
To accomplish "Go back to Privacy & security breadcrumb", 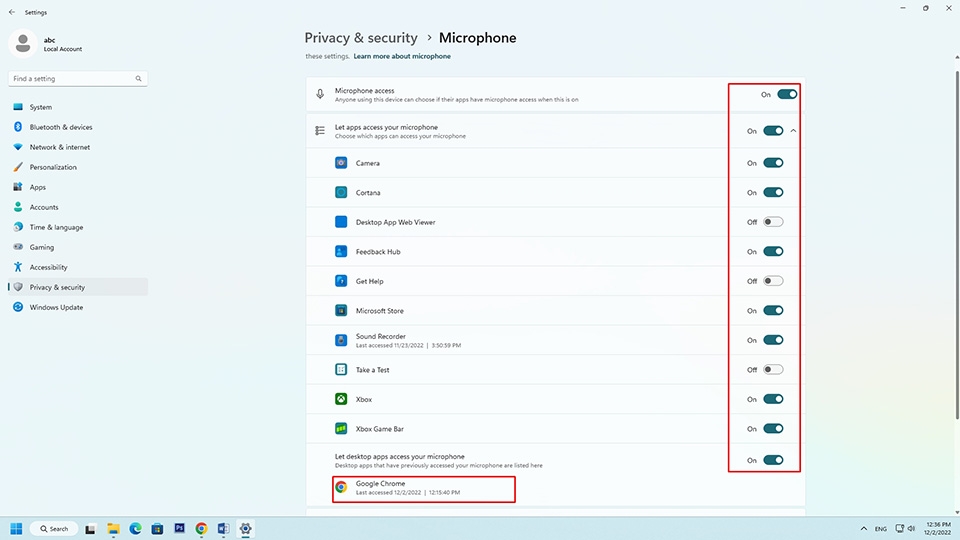I will click(x=361, y=38).
